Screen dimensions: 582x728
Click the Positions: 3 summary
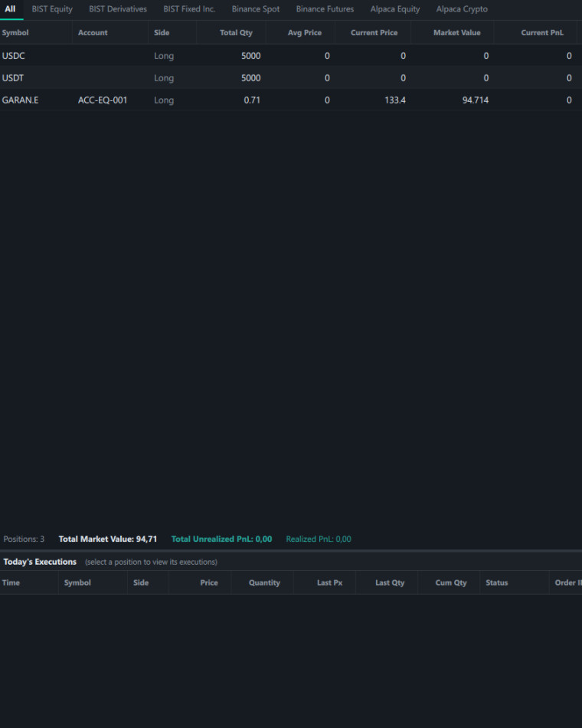[25, 539]
